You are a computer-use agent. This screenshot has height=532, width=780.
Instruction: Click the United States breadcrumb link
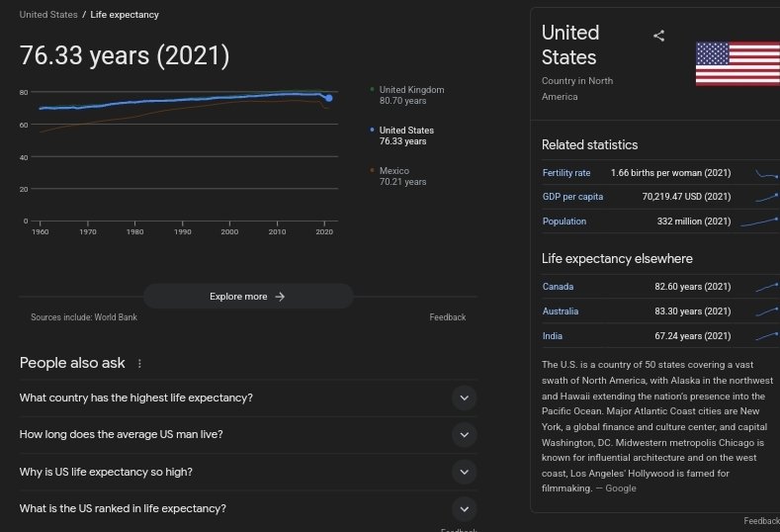[48, 15]
